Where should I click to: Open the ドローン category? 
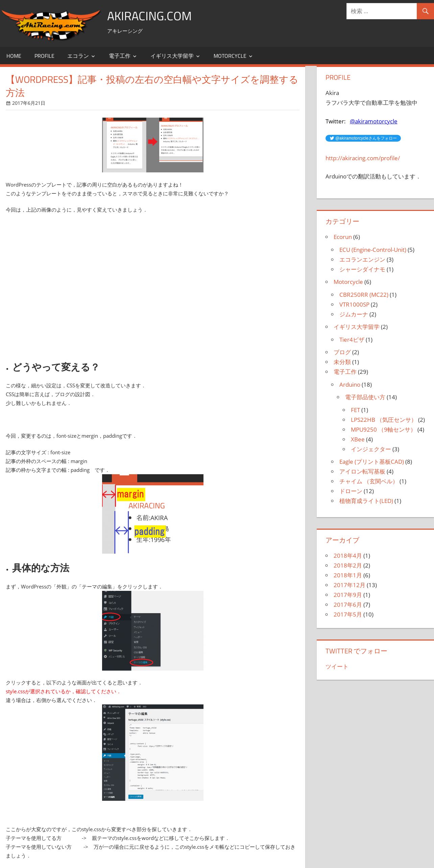click(351, 491)
